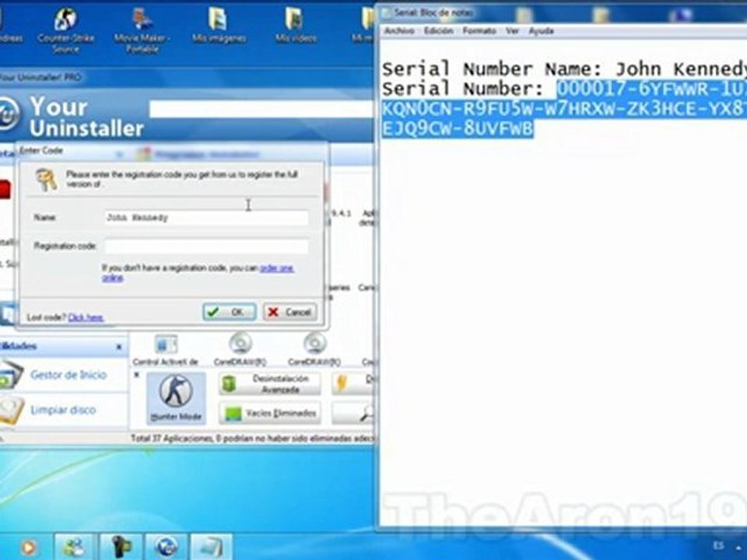
Task: Switch to Your Uninstaller taskbar item
Action: click(167, 547)
